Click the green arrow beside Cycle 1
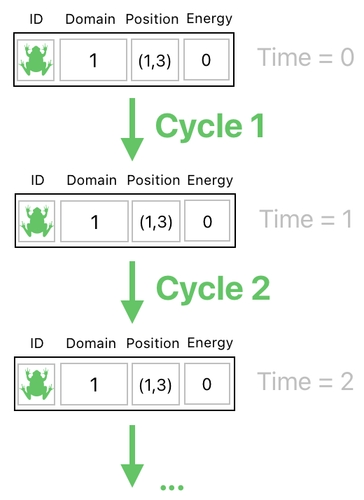 click(132, 129)
